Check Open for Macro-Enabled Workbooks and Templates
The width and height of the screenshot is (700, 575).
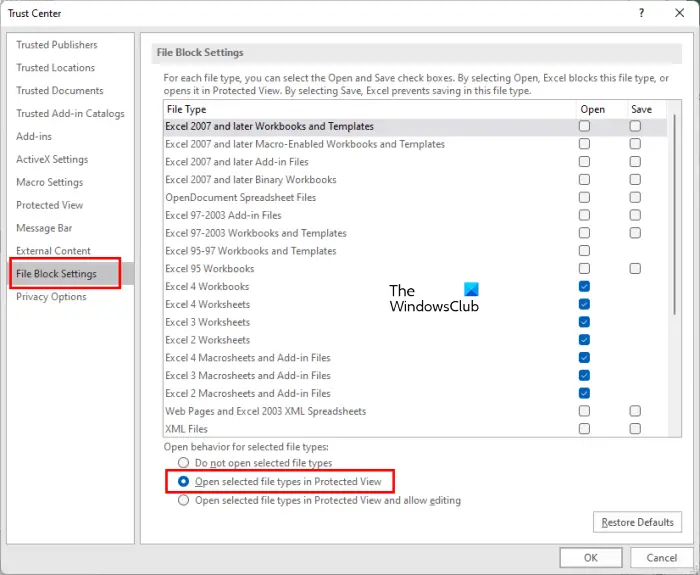coord(584,144)
